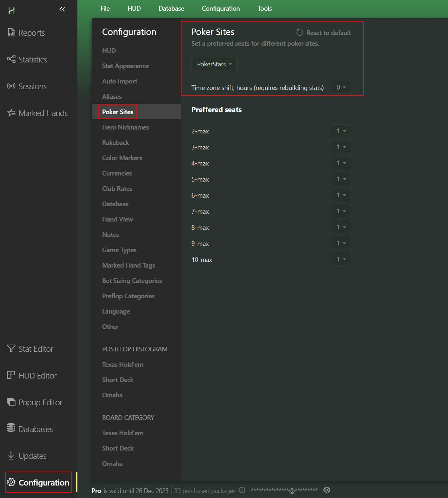Open the Tools menu

coord(265,9)
